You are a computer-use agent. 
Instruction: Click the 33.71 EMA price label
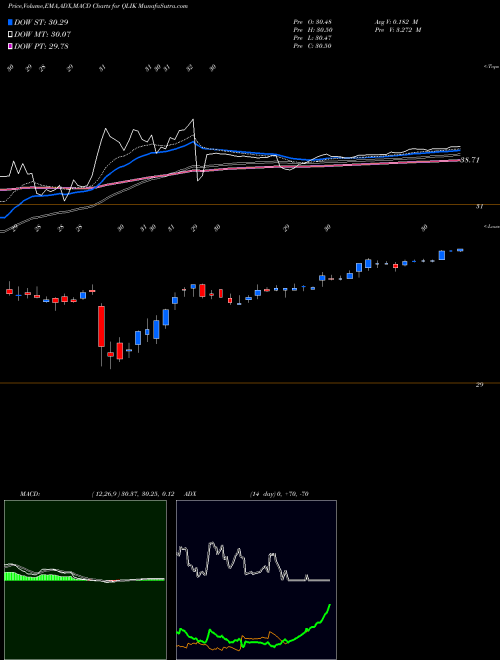click(470, 160)
